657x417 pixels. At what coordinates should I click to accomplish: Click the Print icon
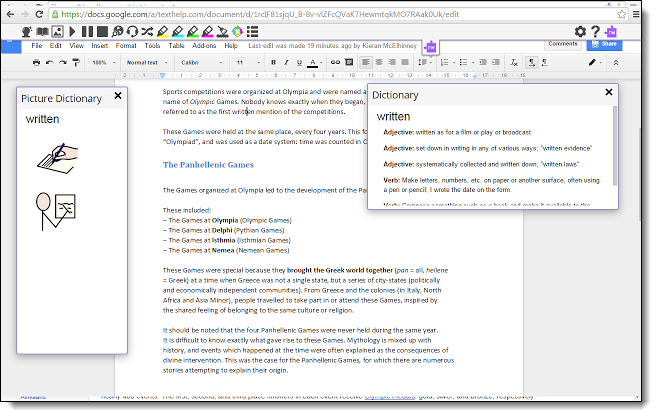[36, 62]
